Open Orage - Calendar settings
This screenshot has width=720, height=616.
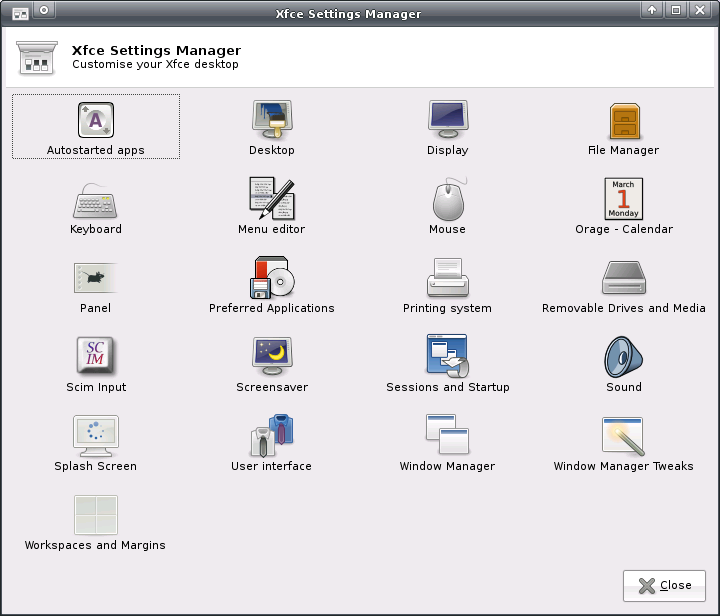624,206
